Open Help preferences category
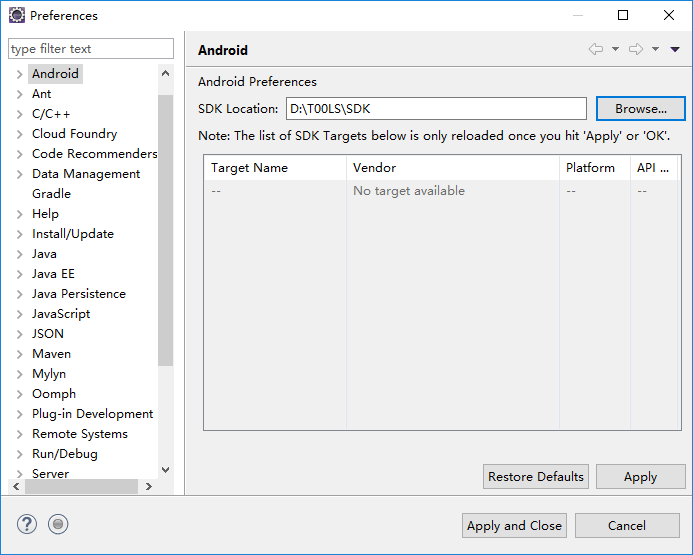The image size is (693, 555). pos(45,213)
